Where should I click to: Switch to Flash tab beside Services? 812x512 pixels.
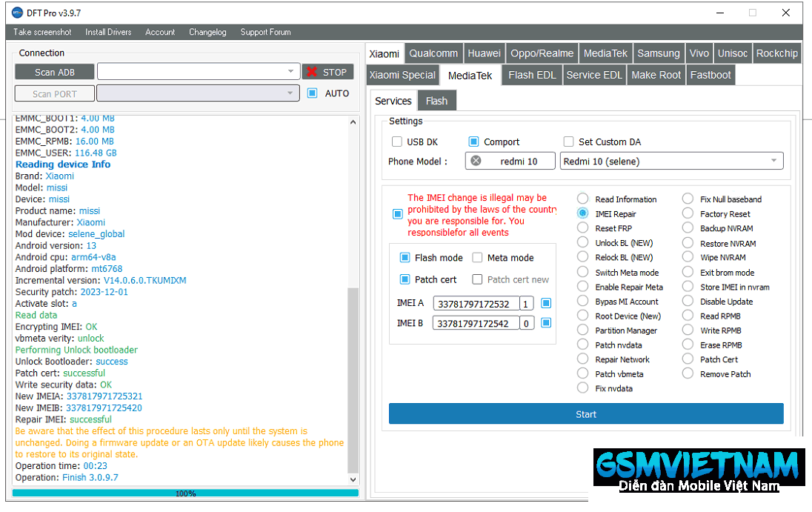[436, 101]
